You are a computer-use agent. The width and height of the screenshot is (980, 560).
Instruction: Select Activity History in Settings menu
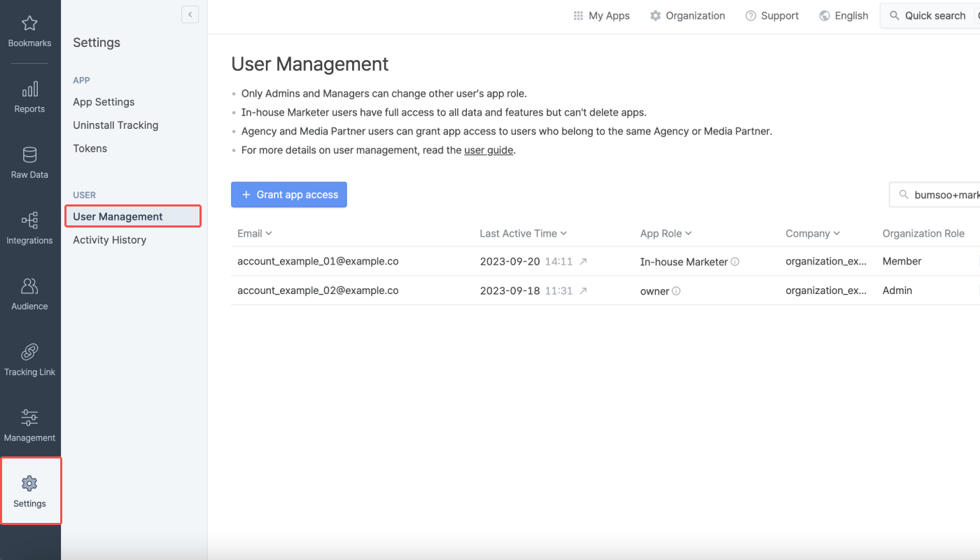tap(110, 240)
